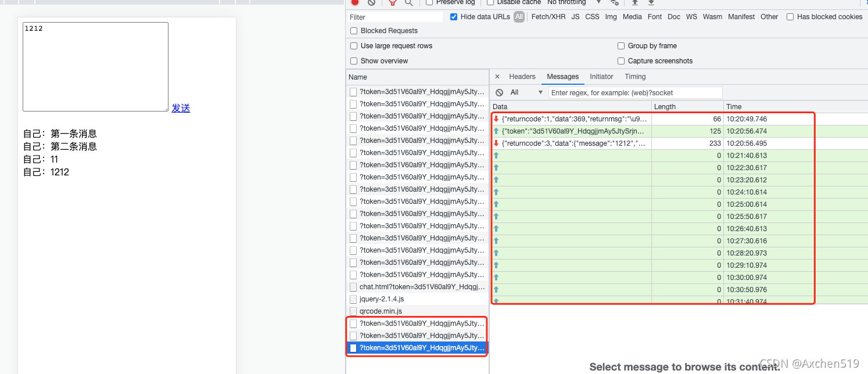Click up arrow of 10:21:40.613 message
The height and width of the screenshot is (374, 868).
[496, 156]
